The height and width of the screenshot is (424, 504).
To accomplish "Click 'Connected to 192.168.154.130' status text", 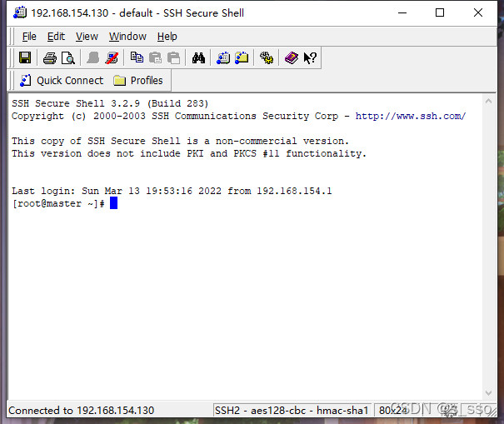I will (x=82, y=410).
